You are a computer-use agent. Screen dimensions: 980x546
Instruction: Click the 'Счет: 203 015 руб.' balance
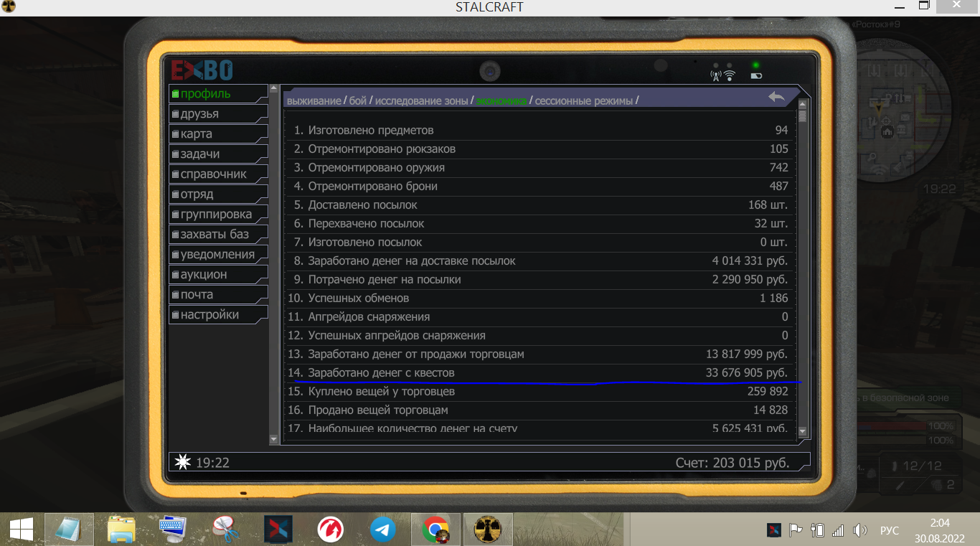coord(732,463)
